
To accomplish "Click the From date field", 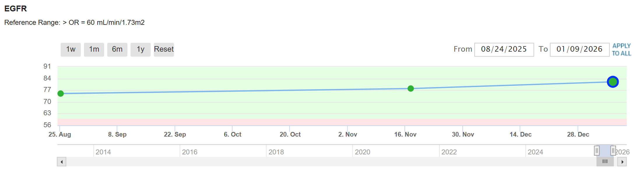I will (504, 49).
